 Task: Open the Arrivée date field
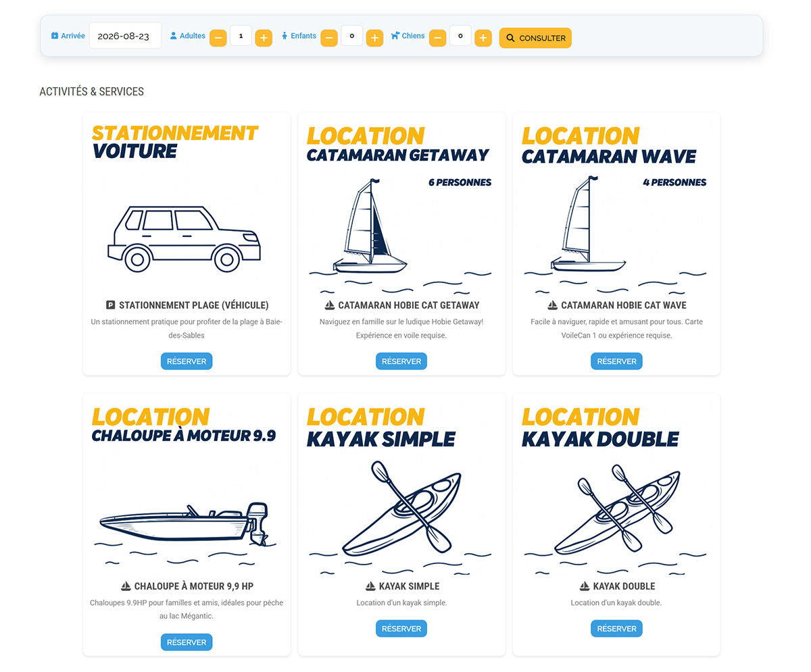(x=125, y=36)
